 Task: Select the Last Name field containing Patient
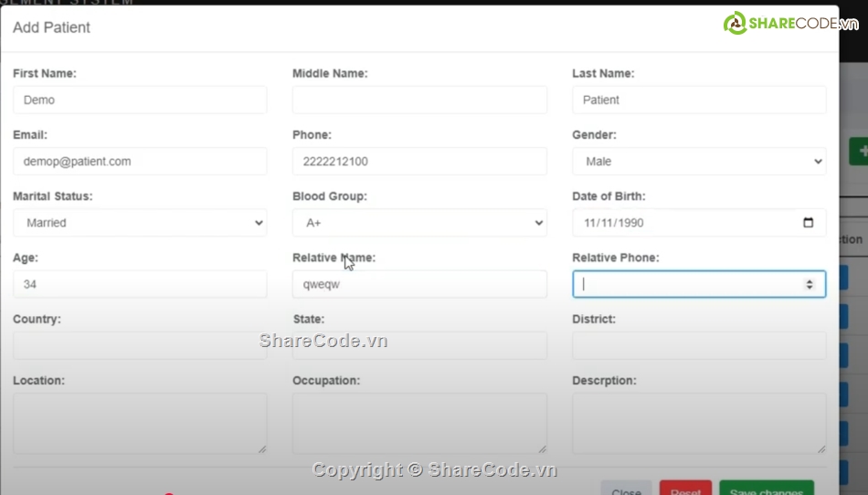699,100
